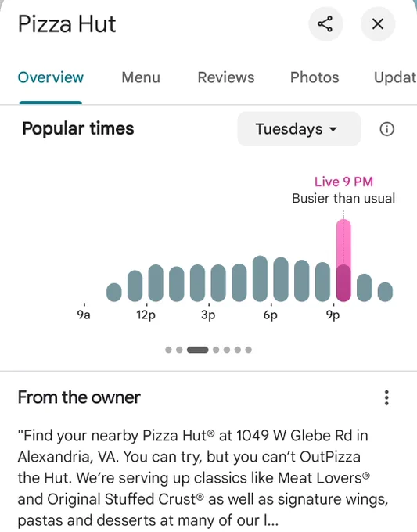This screenshot has width=417, height=532.
Task: Tap the 6p bar in the chart
Action: pyautogui.click(x=281, y=279)
